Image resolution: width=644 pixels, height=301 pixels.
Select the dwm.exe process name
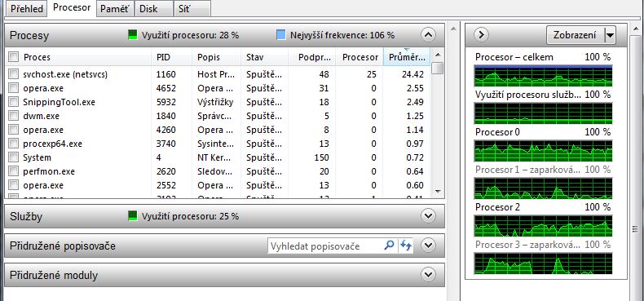(41, 116)
